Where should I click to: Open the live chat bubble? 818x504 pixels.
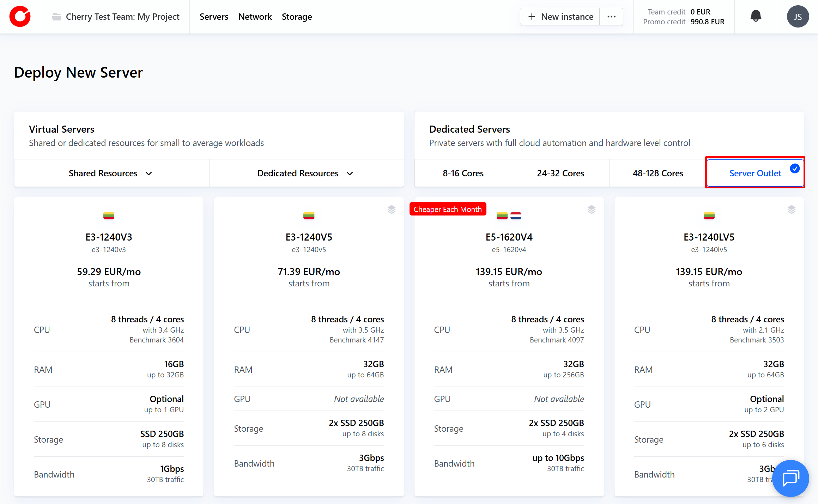790,478
